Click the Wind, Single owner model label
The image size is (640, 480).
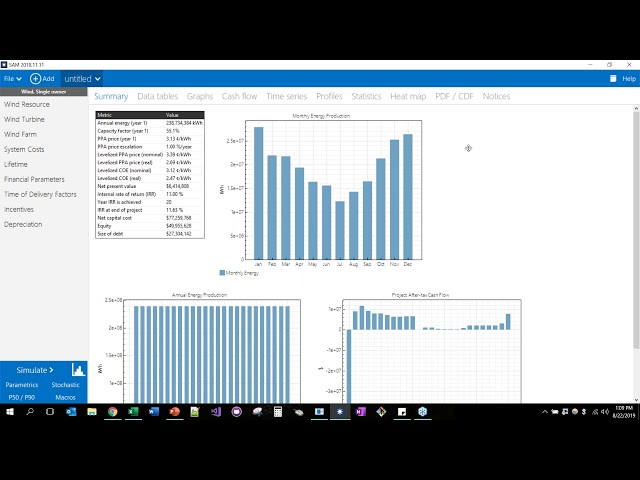point(44,92)
